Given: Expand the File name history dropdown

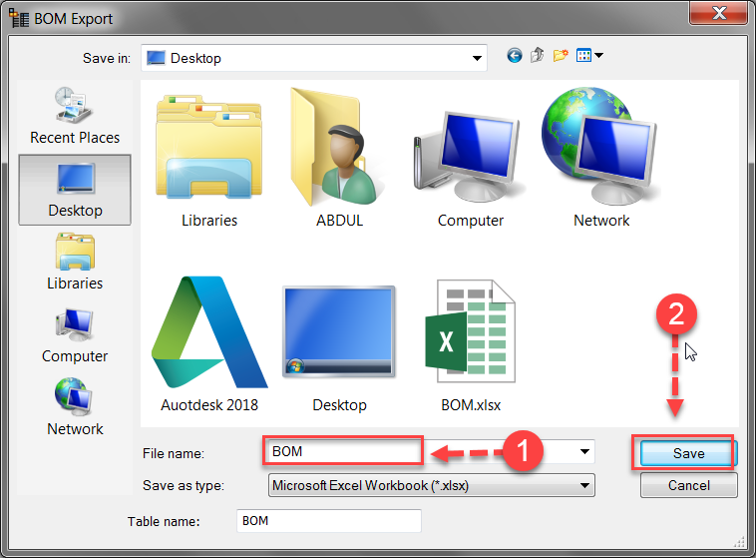Looking at the screenshot, I should (x=584, y=452).
